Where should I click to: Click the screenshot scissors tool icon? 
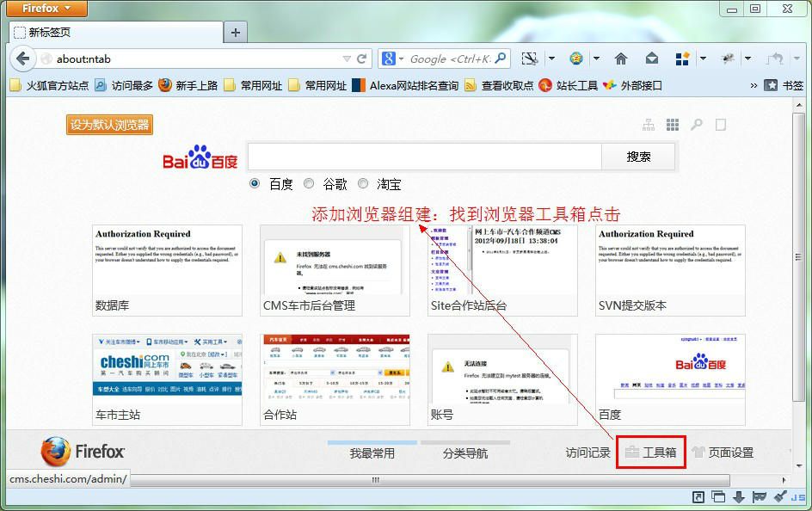pyautogui.click(x=529, y=58)
